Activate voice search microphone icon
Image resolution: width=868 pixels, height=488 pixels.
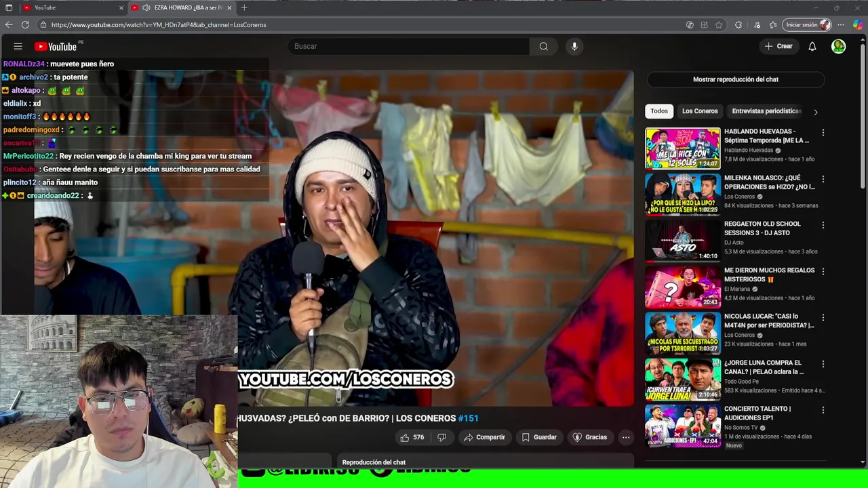pyautogui.click(x=574, y=46)
